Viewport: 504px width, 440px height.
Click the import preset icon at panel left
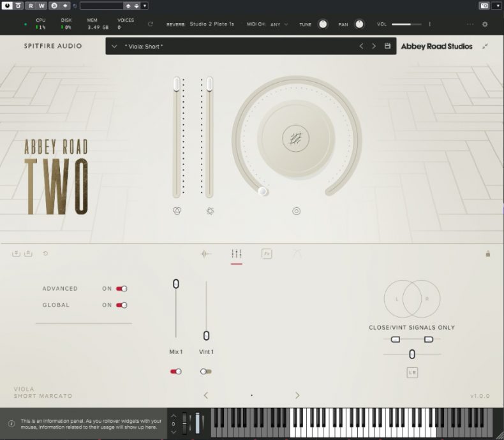click(16, 253)
